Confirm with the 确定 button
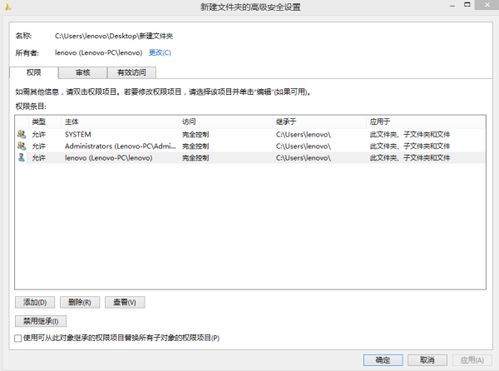Image resolution: width=499 pixels, height=371 pixels. [x=383, y=360]
